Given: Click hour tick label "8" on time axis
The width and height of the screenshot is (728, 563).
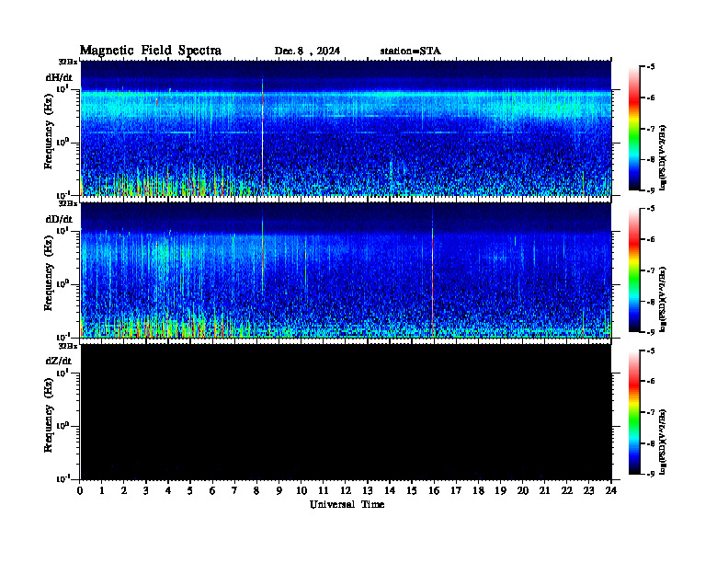Looking at the screenshot, I should (257, 491).
